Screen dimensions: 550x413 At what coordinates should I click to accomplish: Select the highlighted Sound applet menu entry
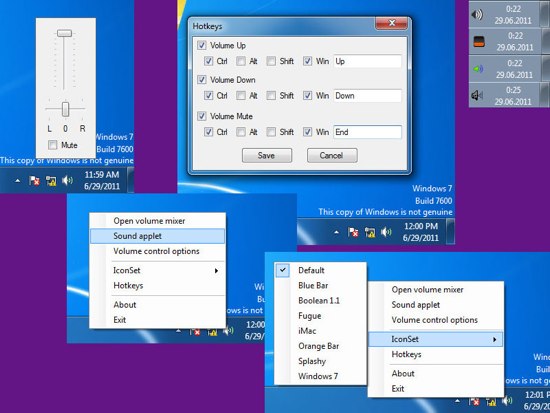coord(157,236)
